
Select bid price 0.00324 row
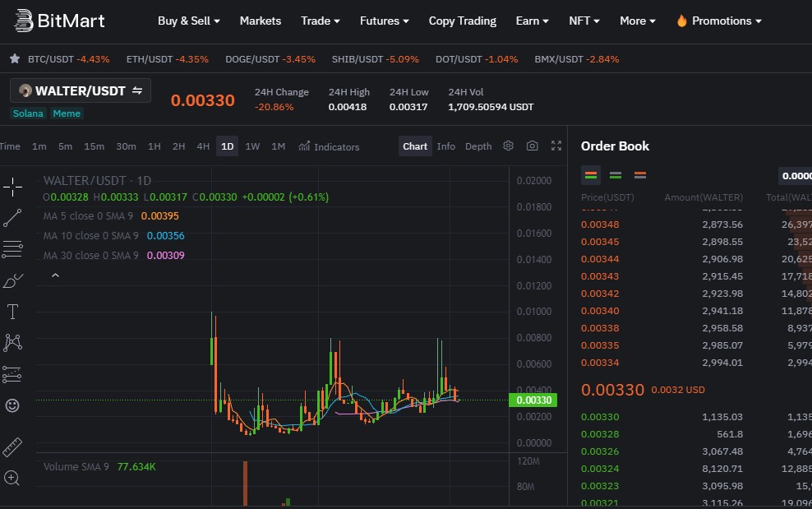point(696,469)
